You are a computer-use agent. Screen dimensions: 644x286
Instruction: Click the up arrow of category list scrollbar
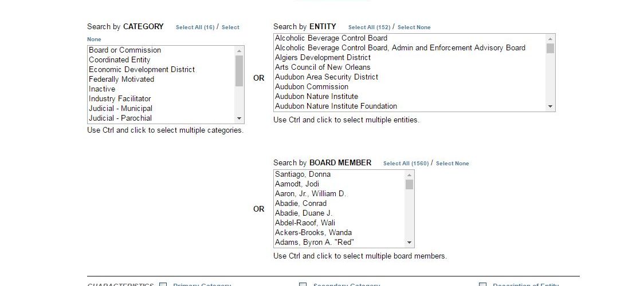tap(239, 51)
